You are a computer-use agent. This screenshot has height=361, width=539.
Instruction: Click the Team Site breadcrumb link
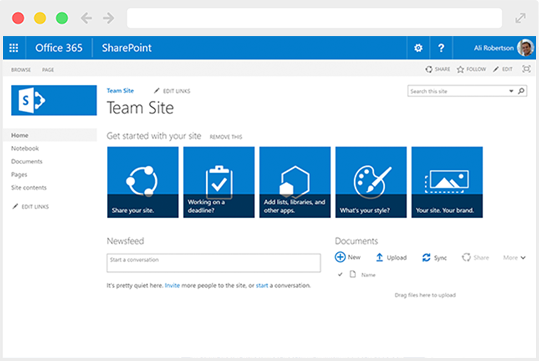(x=120, y=91)
